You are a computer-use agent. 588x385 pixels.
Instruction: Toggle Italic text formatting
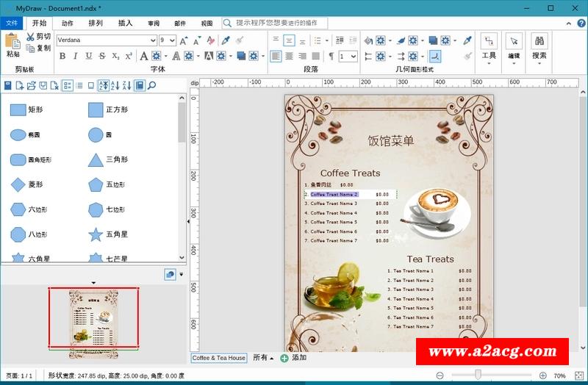pos(76,56)
